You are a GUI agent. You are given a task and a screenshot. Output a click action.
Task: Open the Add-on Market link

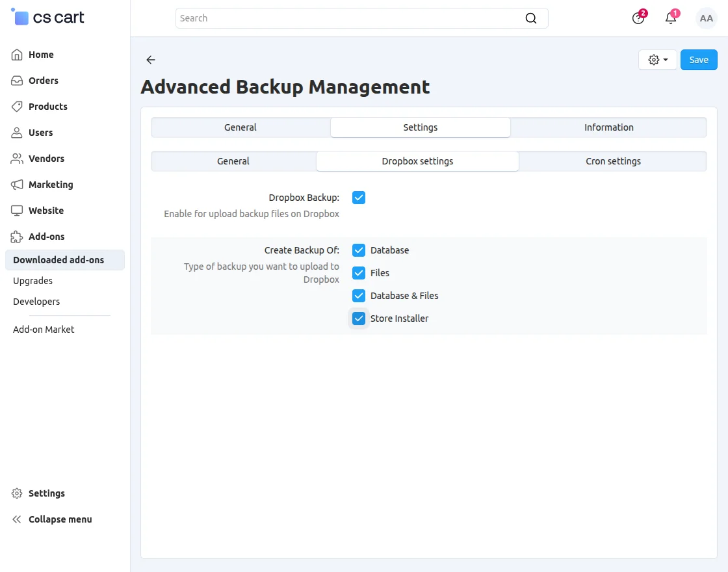pyautogui.click(x=44, y=330)
